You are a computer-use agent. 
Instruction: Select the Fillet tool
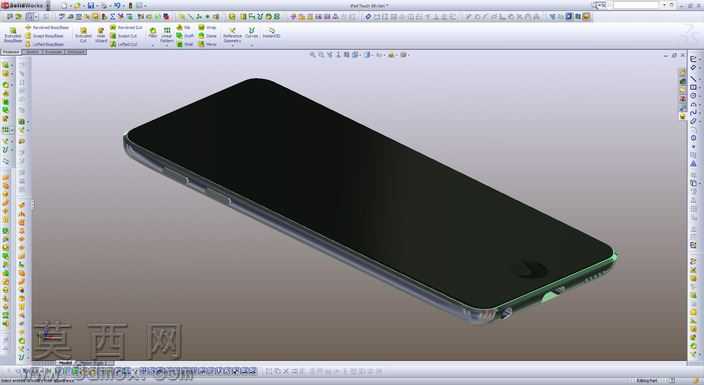pyautogui.click(x=153, y=33)
